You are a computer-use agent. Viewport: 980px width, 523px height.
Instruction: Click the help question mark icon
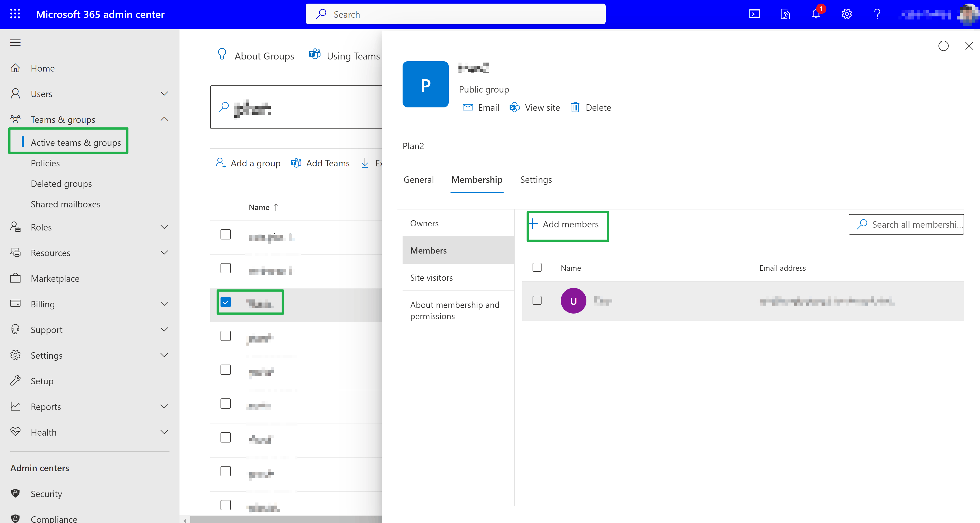[x=877, y=14]
